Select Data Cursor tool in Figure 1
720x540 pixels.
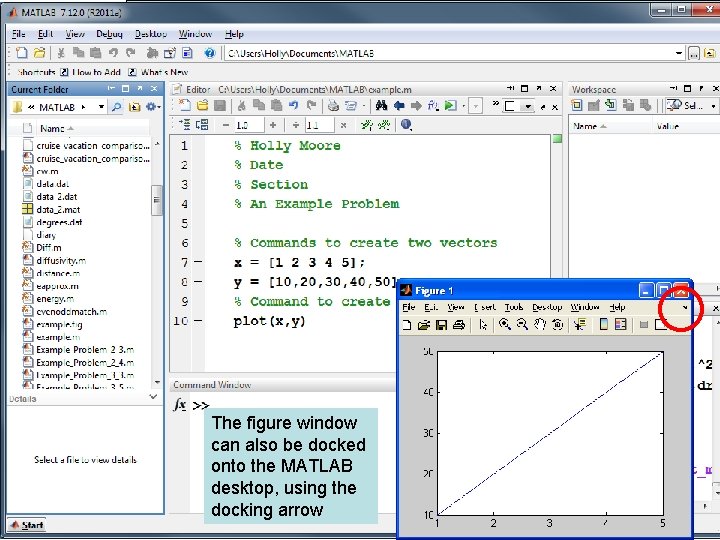click(x=580, y=324)
